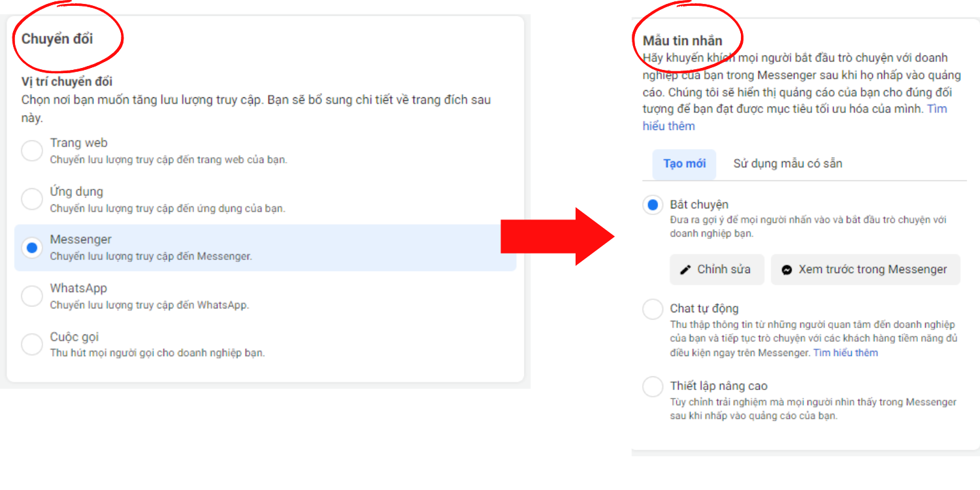The height and width of the screenshot is (490, 980).
Task: Enable the Chat tự động option
Action: [653, 309]
